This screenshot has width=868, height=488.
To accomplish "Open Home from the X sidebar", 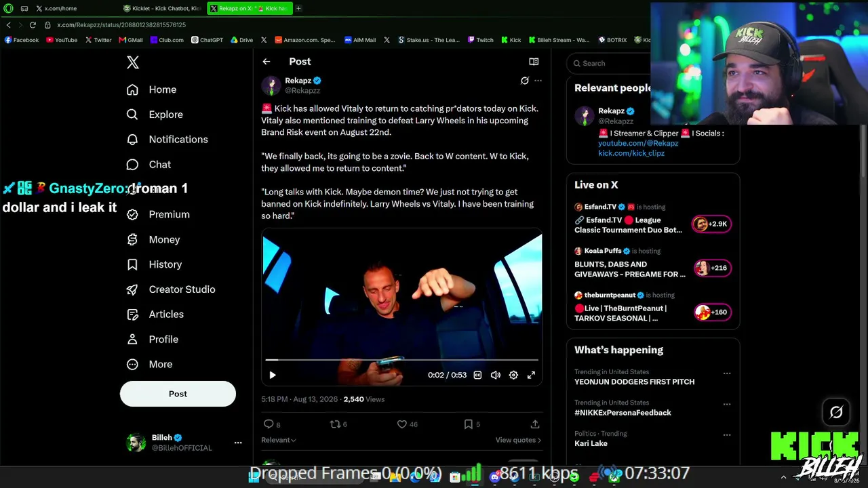I will pos(151,89).
